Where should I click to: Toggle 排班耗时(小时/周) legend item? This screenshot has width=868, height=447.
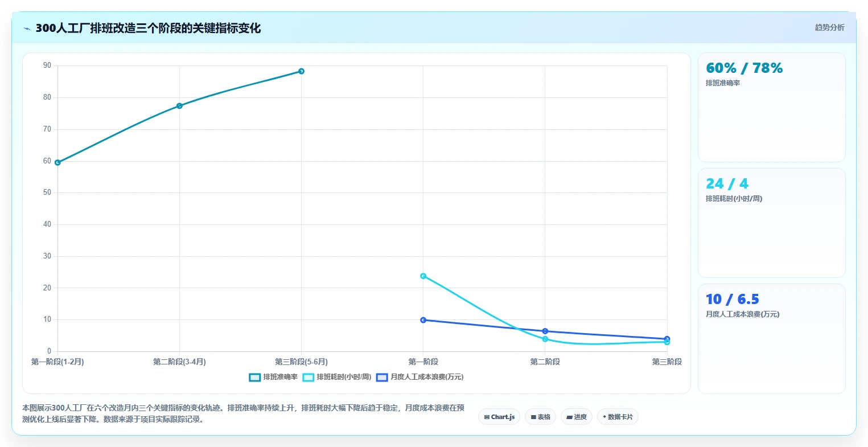(337, 377)
